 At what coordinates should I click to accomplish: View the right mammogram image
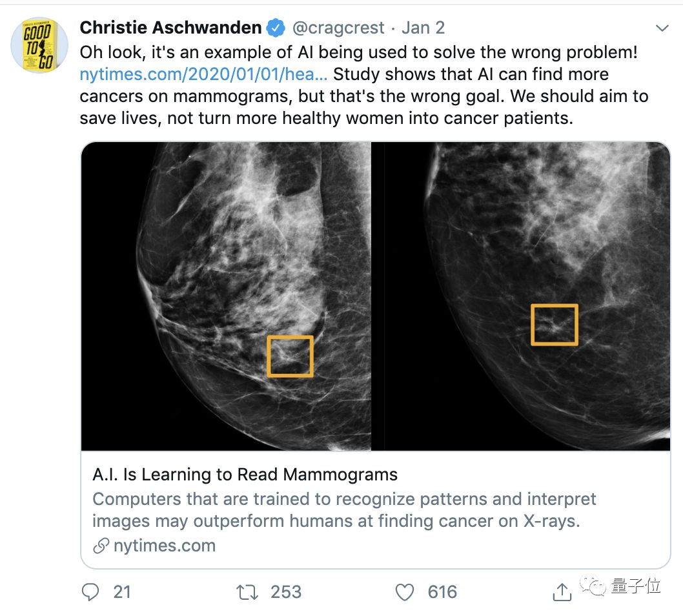(x=527, y=296)
